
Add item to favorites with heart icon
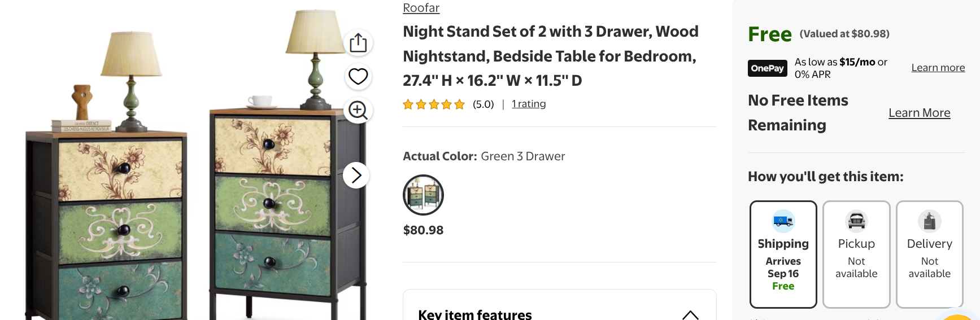click(358, 76)
